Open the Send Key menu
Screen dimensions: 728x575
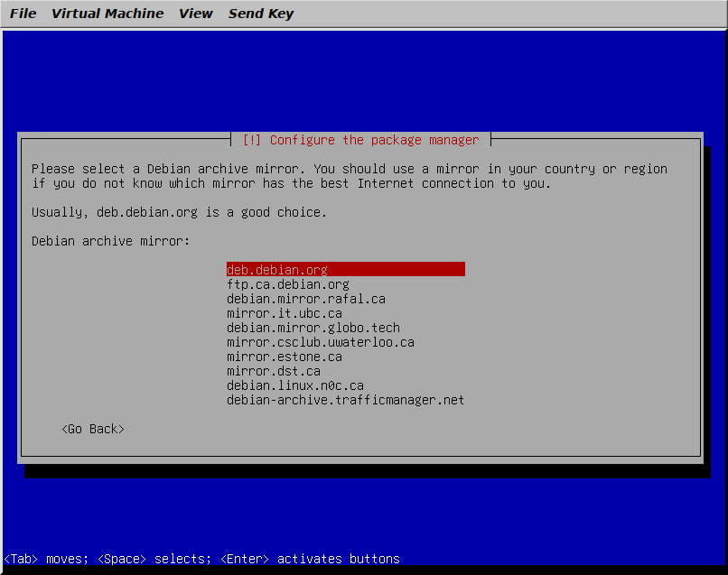coord(260,14)
